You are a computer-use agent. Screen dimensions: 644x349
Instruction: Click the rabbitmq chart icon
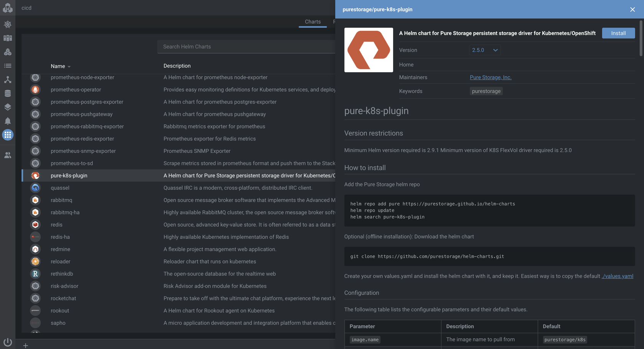(35, 200)
